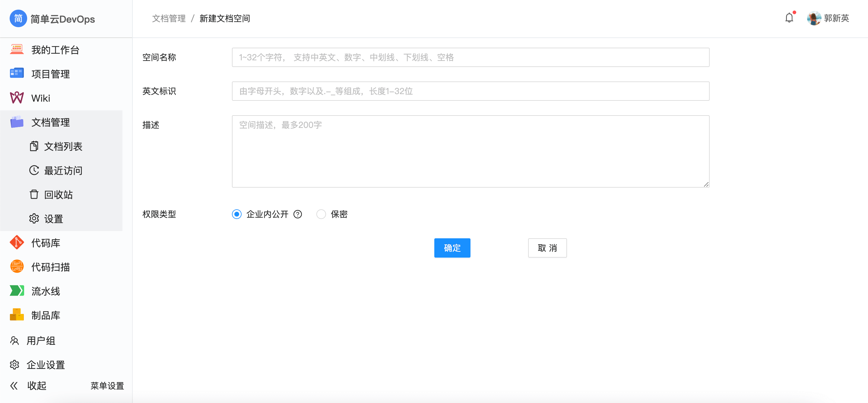Select the 项目管理 icon
Viewport: 868px width, 403px height.
[17, 74]
